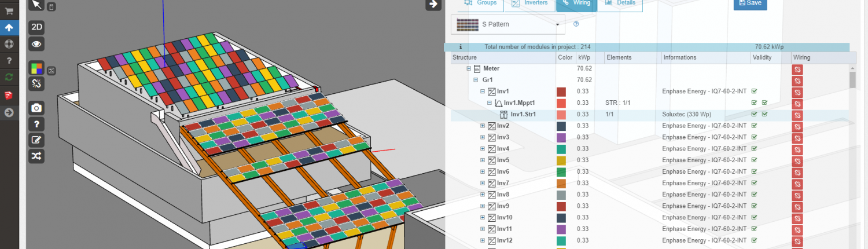
Task: Open the multicolor palette tool
Action: tap(36, 68)
